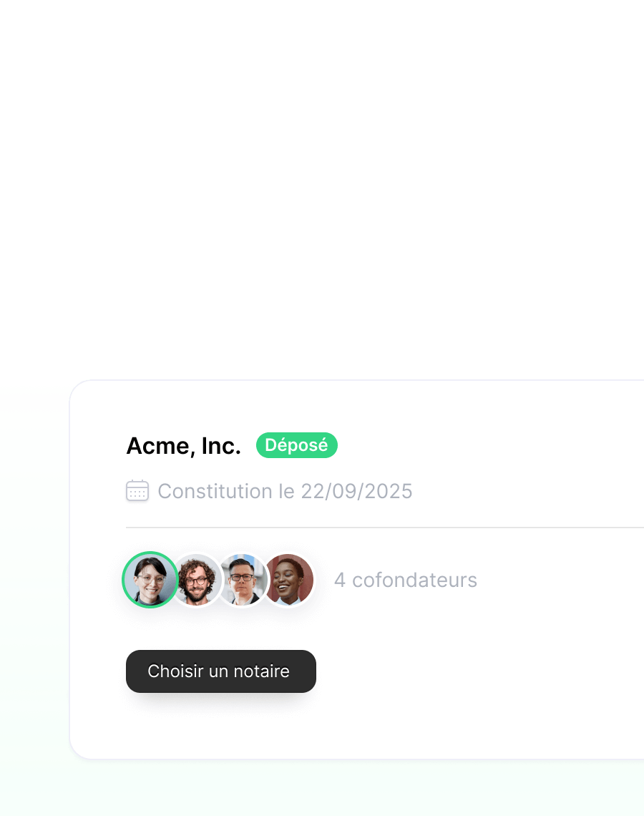Screen dimensions: 644x816
Task: Click the word Acme in the heading
Action: [160, 446]
